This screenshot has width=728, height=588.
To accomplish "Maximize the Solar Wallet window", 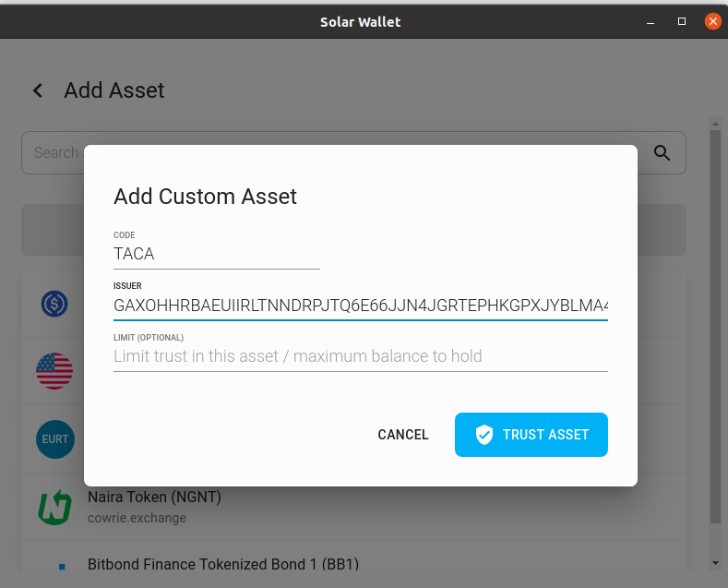I will pos(682,21).
